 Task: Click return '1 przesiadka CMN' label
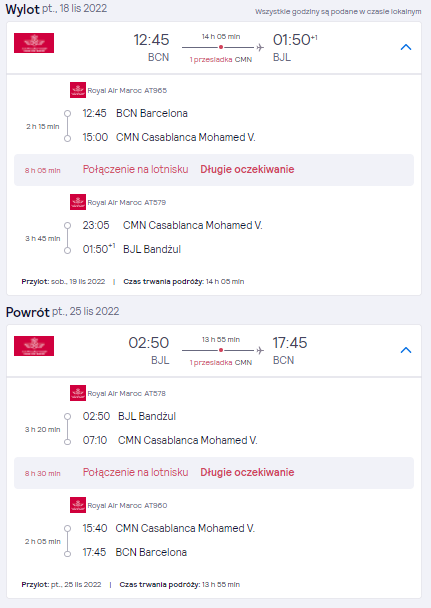point(221,363)
